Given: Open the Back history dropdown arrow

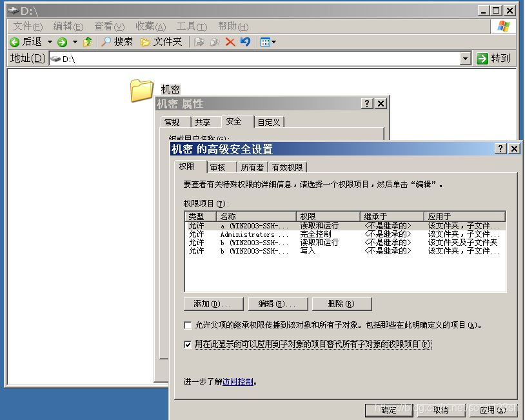Looking at the screenshot, I should coord(50,42).
